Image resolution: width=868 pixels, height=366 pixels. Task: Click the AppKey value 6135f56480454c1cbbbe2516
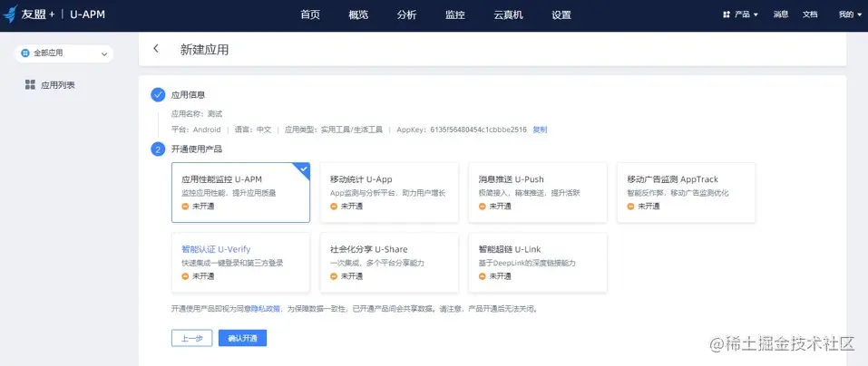point(478,130)
